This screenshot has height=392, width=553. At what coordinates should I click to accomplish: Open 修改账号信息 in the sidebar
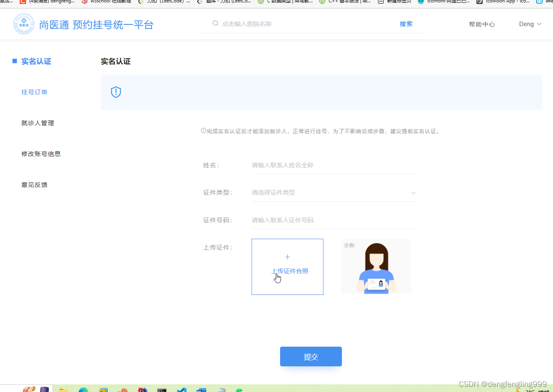coord(41,154)
